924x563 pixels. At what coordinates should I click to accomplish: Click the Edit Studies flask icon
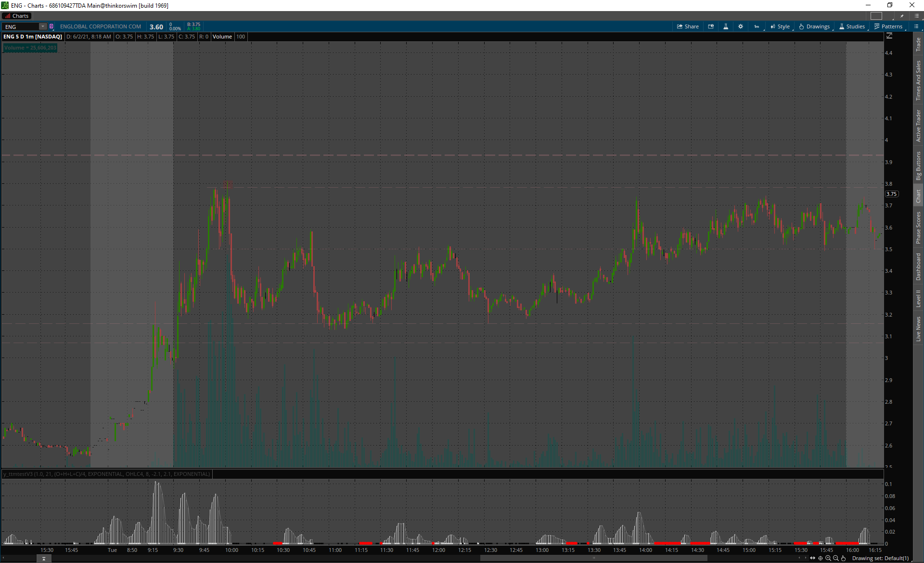pos(726,26)
